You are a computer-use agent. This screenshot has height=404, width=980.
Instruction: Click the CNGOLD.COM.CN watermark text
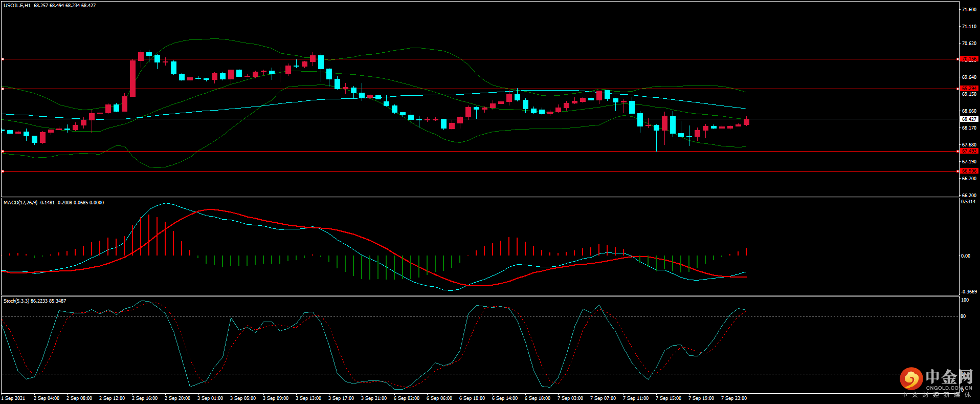click(948, 388)
